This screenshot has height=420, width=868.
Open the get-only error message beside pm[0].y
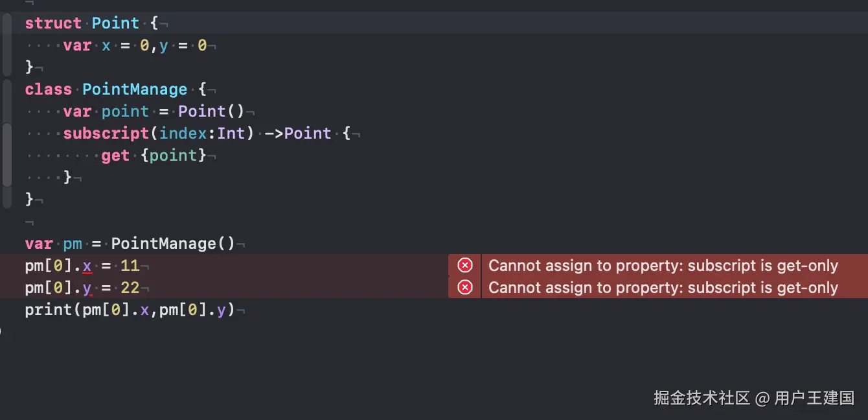(x=663, y=288)
